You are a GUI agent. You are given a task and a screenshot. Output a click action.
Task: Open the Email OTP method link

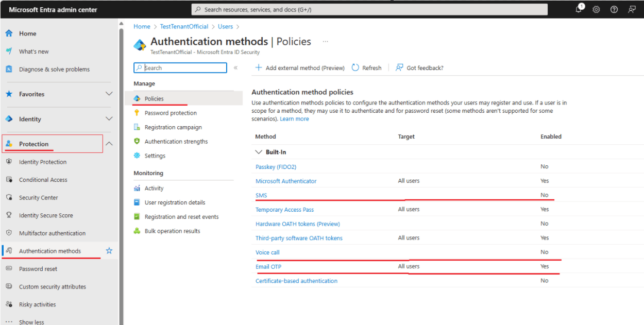tap(268, 266)
